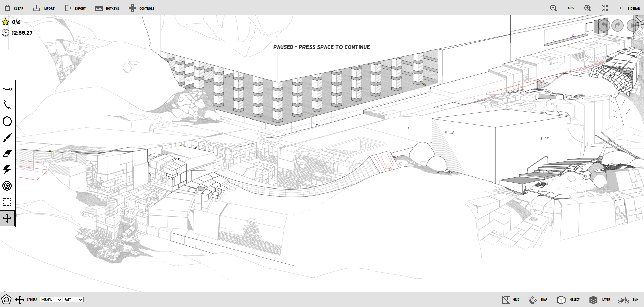Toggle the Grid option
644x307 pixels.
coord(511,300)
